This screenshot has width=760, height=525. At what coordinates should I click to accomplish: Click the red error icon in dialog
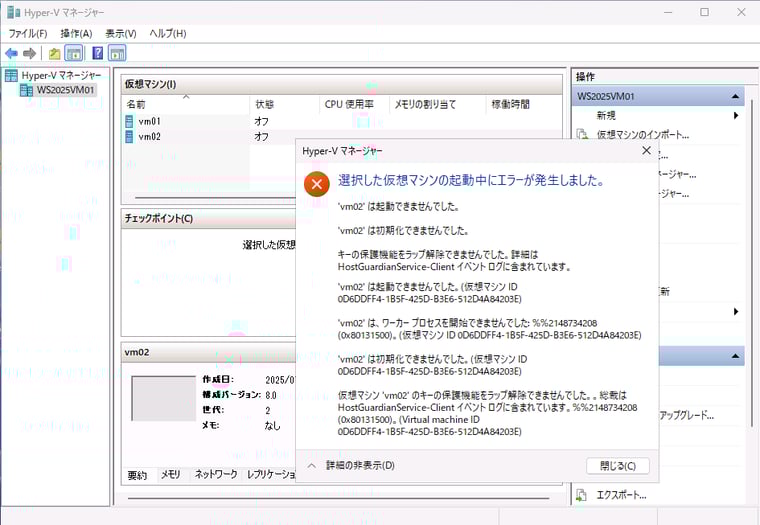pos(317,184)
